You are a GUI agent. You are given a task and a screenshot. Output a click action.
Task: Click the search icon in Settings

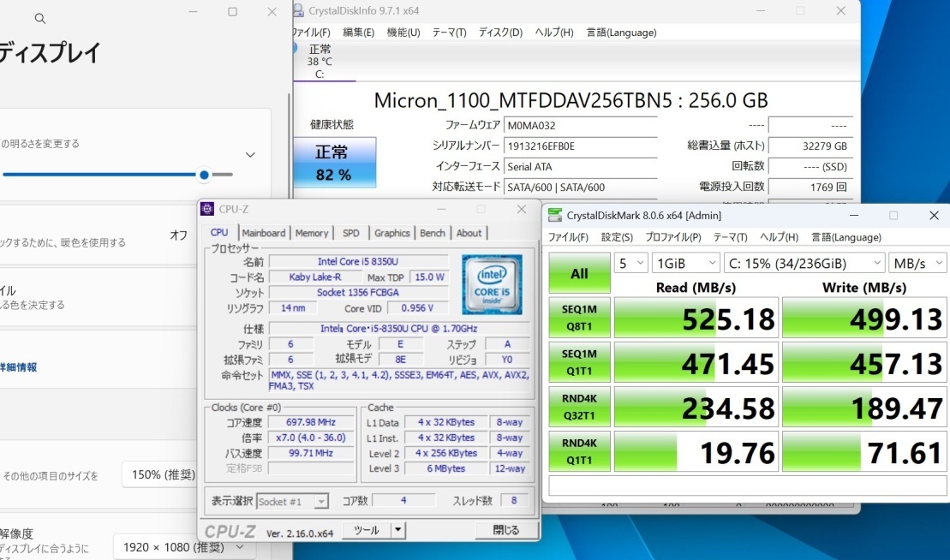39,17
